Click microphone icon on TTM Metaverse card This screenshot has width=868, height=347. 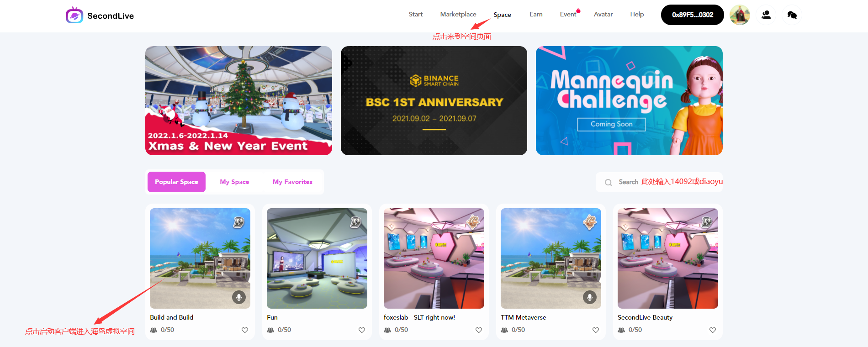click(590, 297)
